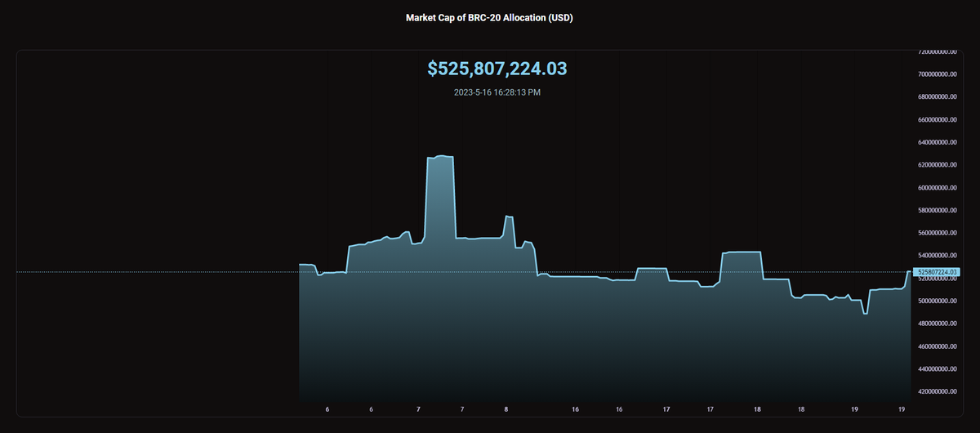Click the 540000000.00 axis label
The image size is (980, 433).
pyautogui.click(x=937, y=256)
